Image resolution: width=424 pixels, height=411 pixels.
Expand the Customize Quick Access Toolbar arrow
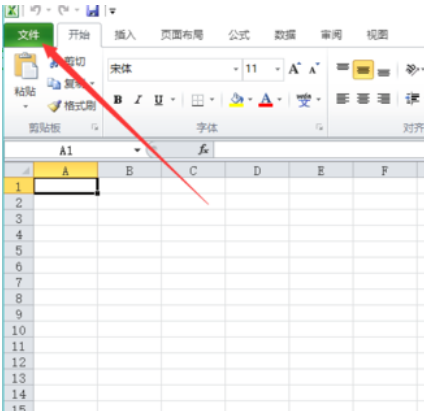point(113,11)
